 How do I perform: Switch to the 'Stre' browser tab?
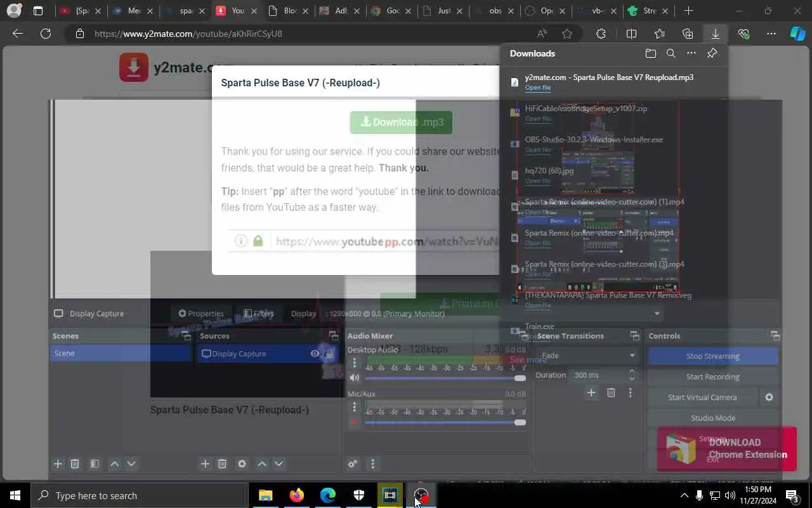point(648,11)
